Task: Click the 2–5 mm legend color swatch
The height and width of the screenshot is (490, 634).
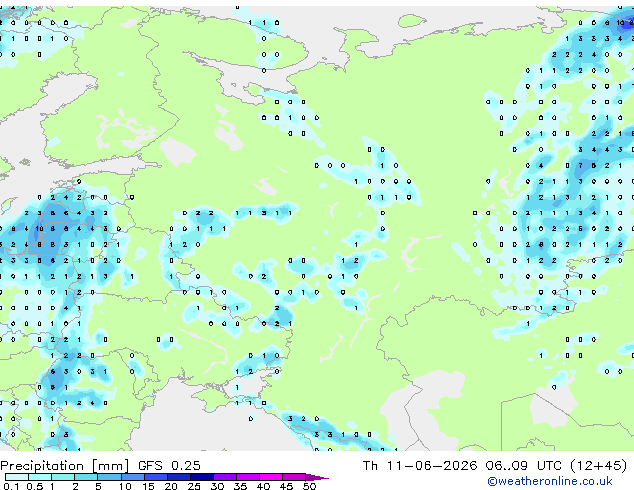Action: click(x=86, y=477)
